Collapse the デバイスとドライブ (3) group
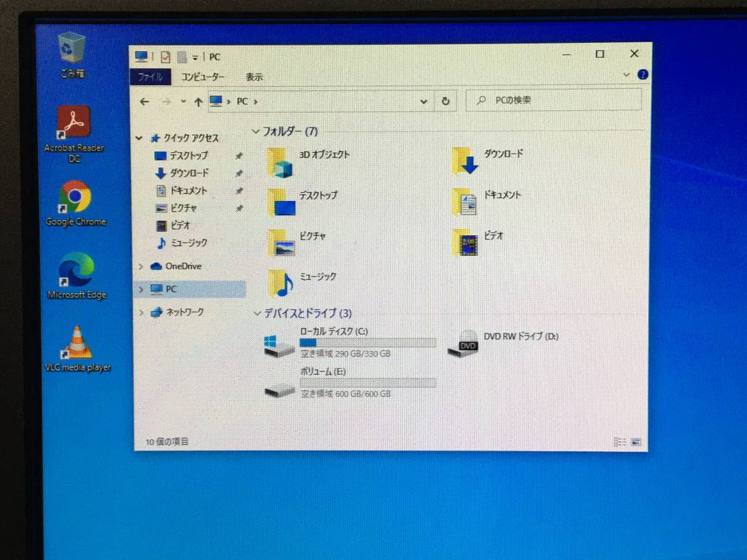Screen dimensions: 747x560 coord(258,314)
